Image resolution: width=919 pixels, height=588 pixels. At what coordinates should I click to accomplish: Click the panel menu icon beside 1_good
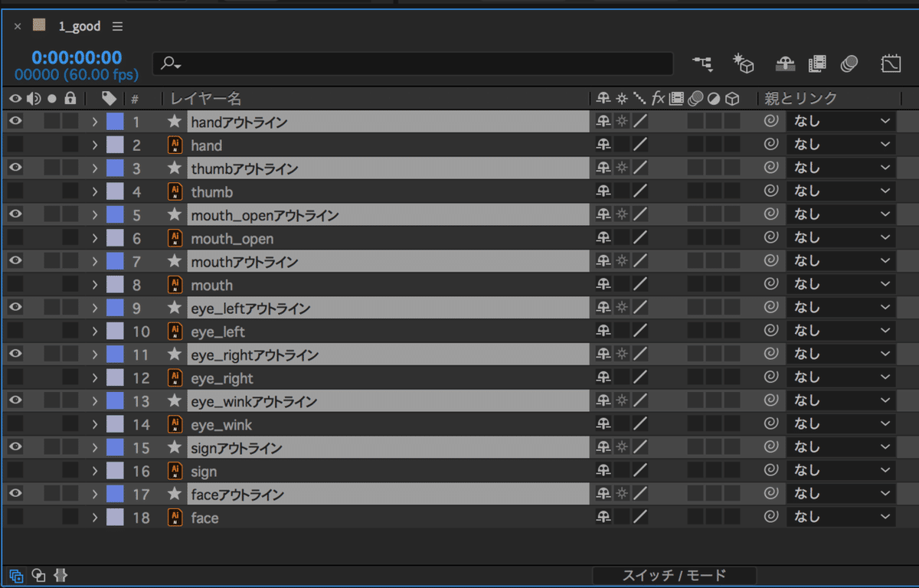pos(117,26)
